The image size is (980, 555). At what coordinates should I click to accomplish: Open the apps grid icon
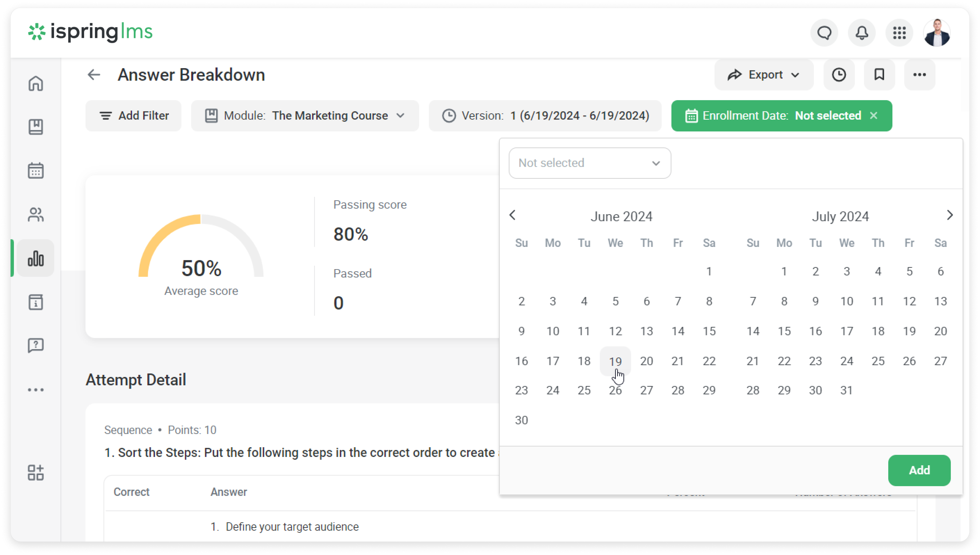coord(899,33)
